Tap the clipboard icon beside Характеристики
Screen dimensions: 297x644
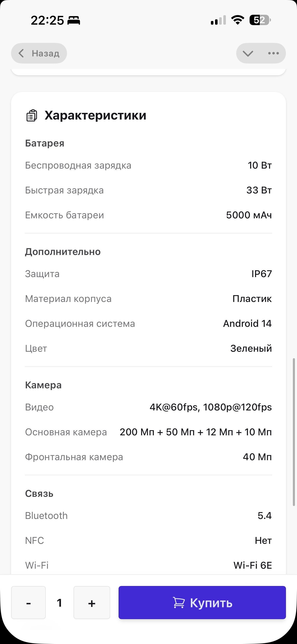click(x=32, y=115)
